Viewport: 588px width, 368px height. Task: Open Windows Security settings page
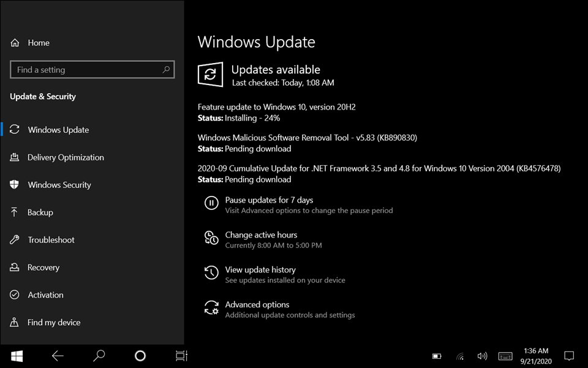click(x=59, y=185)
